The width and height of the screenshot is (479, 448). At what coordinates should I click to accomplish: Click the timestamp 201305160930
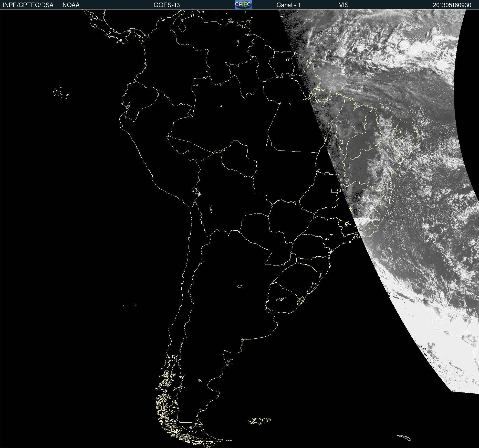tap(452, 5)
